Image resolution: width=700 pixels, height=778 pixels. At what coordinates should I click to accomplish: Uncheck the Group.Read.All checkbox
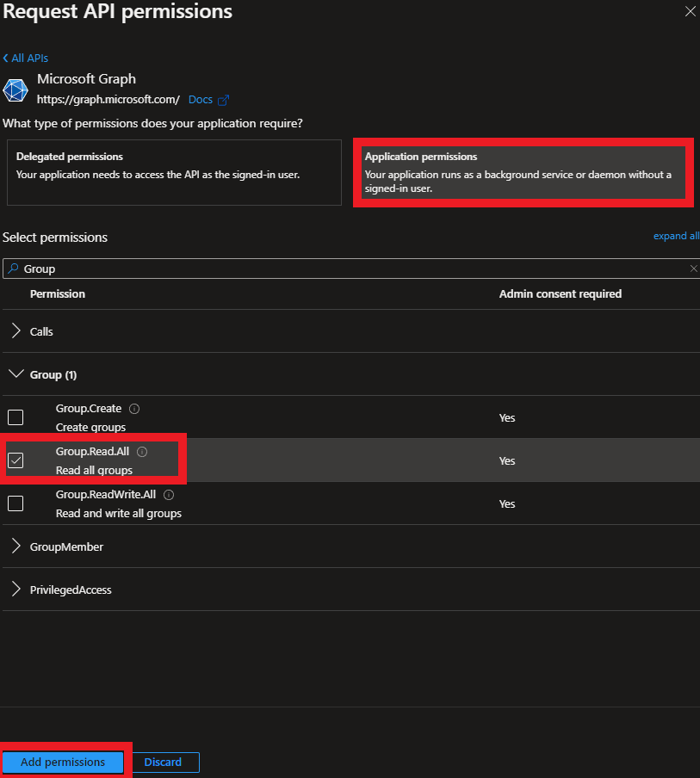[15, 460]
